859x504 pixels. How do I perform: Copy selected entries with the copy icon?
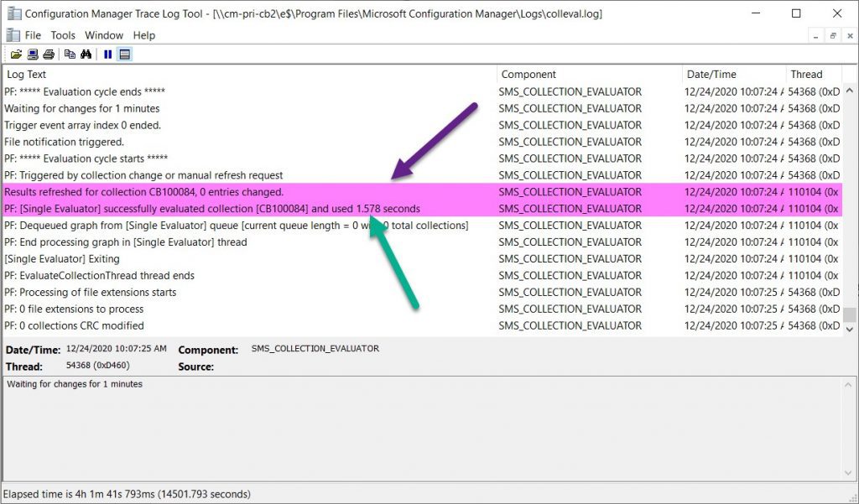click(71, 53)
